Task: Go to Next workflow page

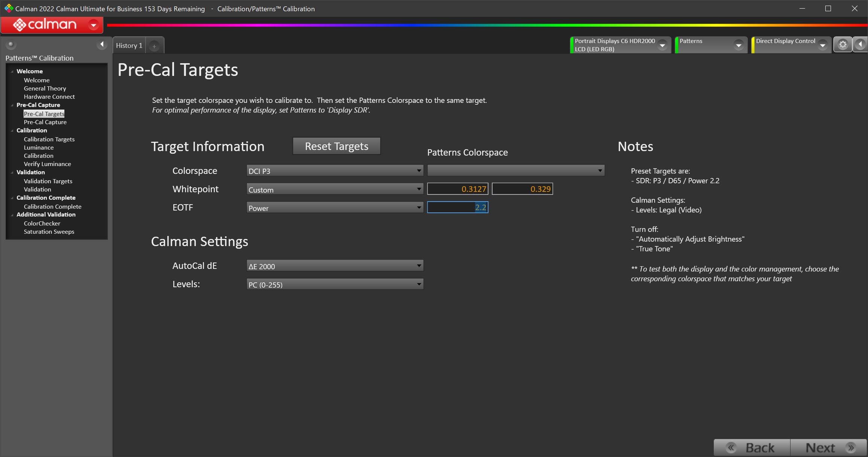Action: point(829,448)
